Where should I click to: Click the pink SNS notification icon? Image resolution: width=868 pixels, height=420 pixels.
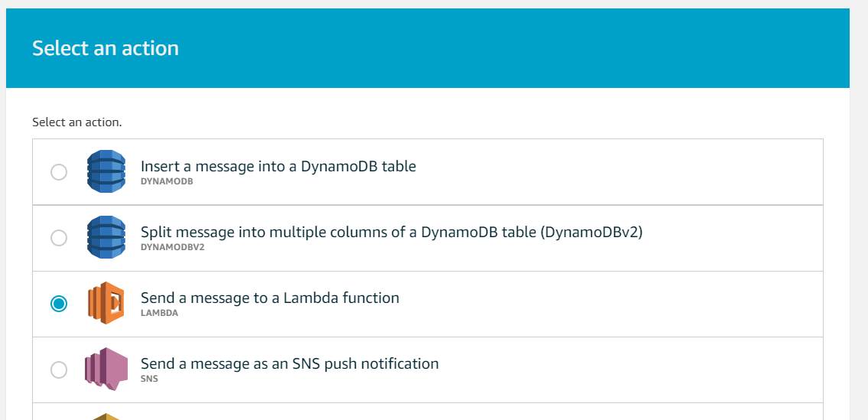106,370
